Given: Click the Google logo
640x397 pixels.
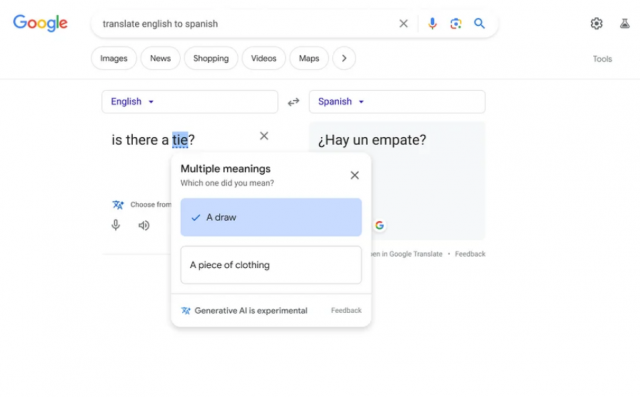Looking at the screenshot, I should (40, 23).
